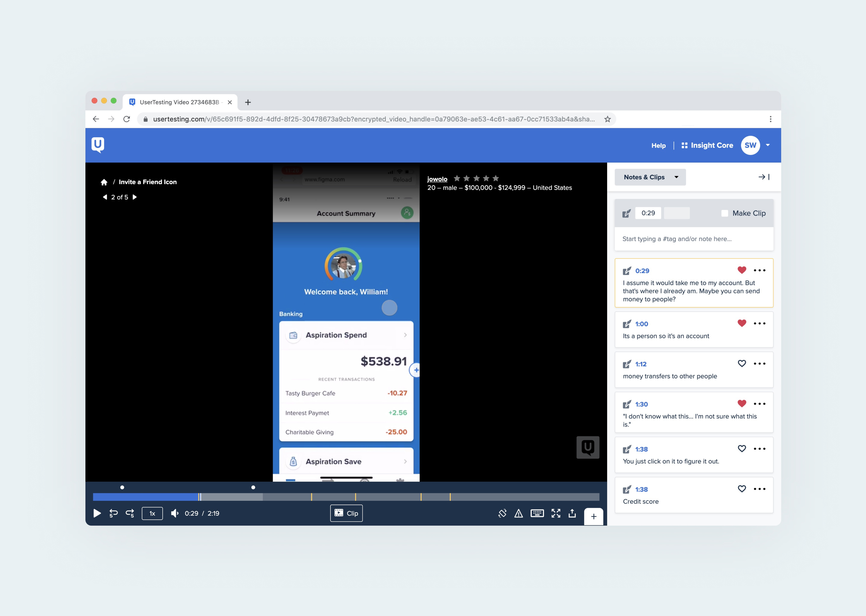Viewport: 866px width, 616px height.
Task: Open the Help menu
Action: coord(658,146)
